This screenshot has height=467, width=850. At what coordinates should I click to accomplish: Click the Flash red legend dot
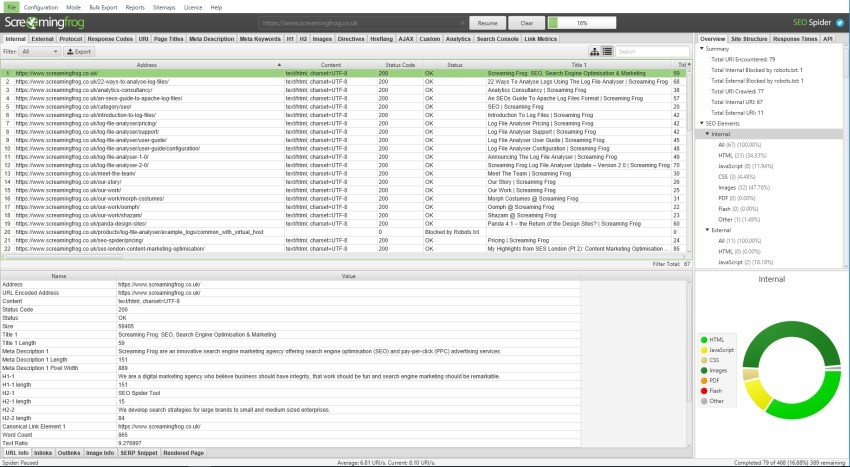[704, 391]
